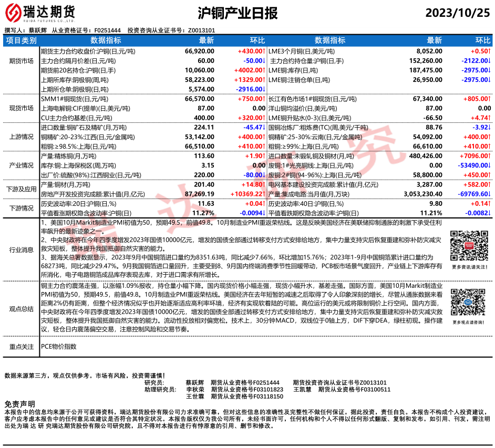This screenshot has height=448, width=495.
Task: Choose the 下游及应用 category cell
Action: 22,189
